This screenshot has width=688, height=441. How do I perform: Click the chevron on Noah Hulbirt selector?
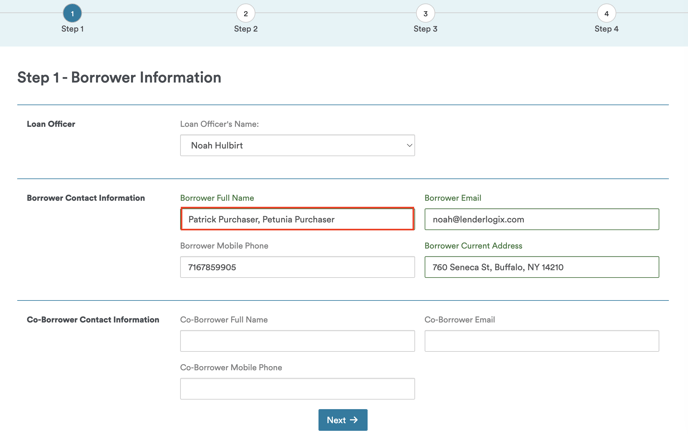409,145
